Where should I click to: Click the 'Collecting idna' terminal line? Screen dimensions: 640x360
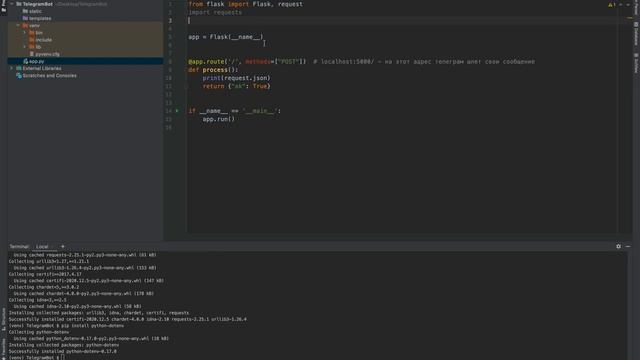(37, 300)
